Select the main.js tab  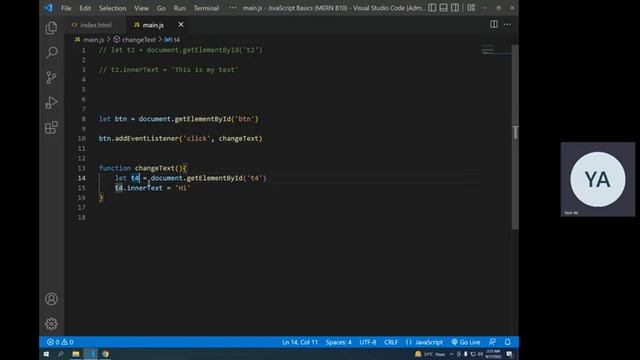coord(153,25)
